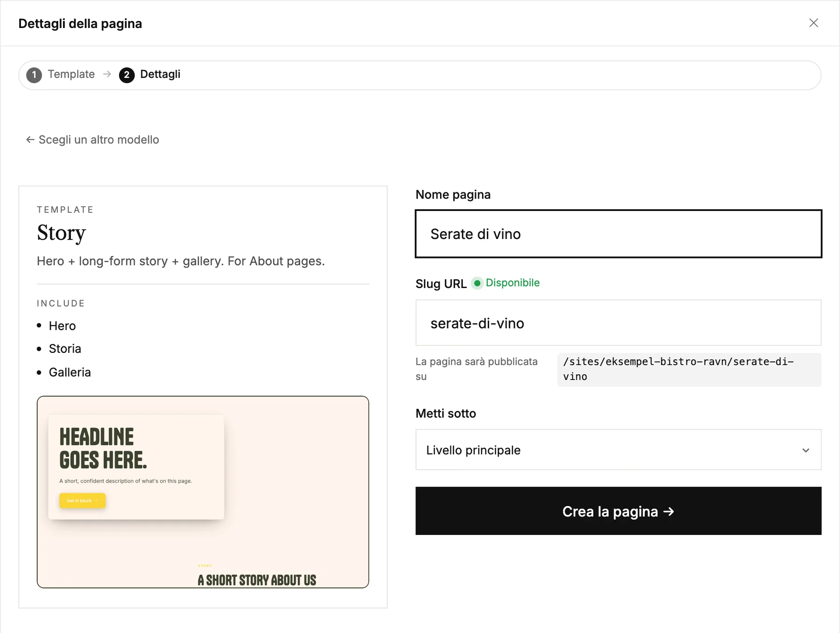Click the Disponibile status indicator
Viewport: 840px width, 633px height.
click(x=506, y=283)
